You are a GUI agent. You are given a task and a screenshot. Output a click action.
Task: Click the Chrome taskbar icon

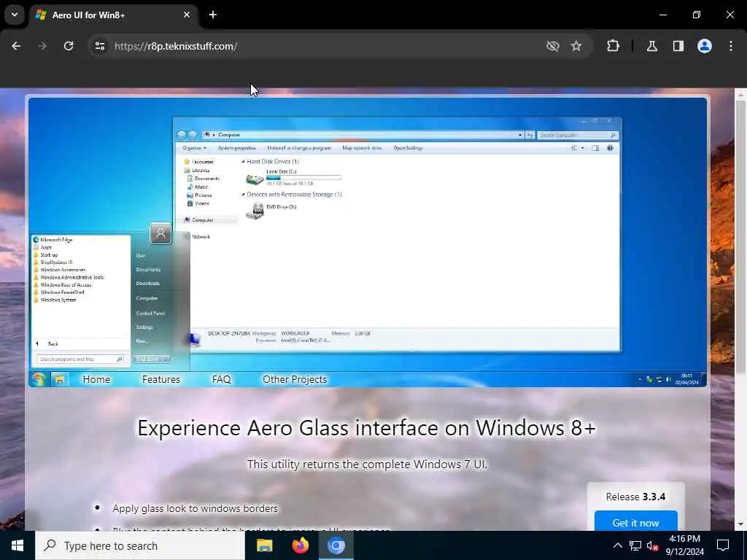pos(336,545)
